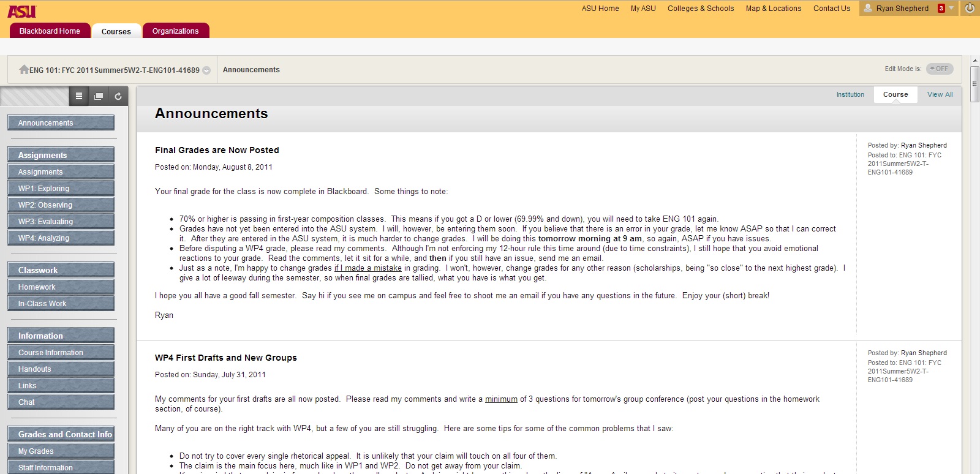
Task: Open Chat menu item
Action: pos(61,402)
